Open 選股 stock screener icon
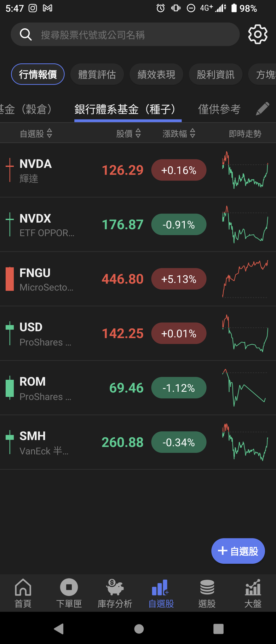276x644 pixels. (x=207, y=588)
